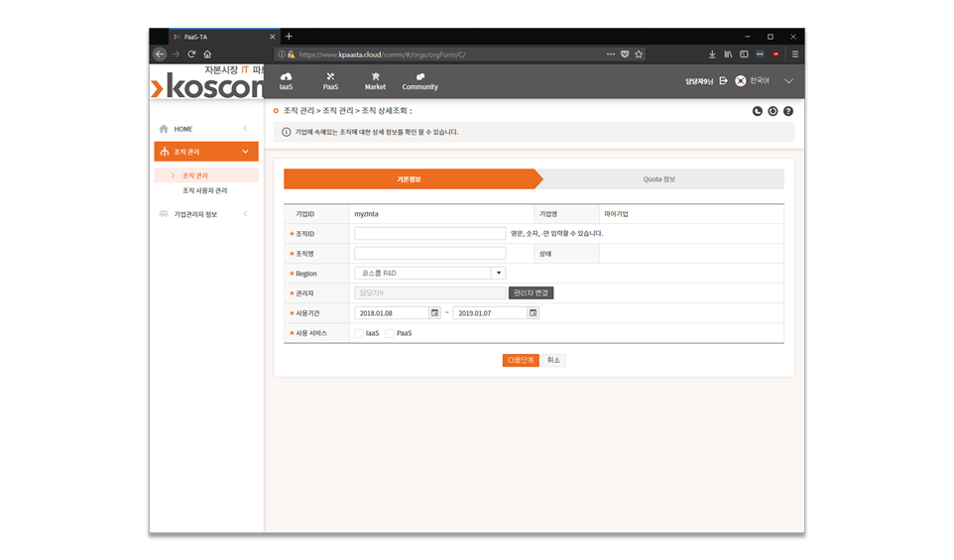Open the IaaS cloud icon menu
Screen dimensions: 954x560
point(286,81)
